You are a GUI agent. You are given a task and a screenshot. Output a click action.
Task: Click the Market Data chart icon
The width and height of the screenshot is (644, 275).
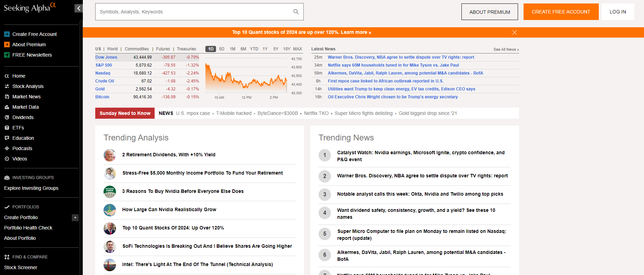coord(7,107)
